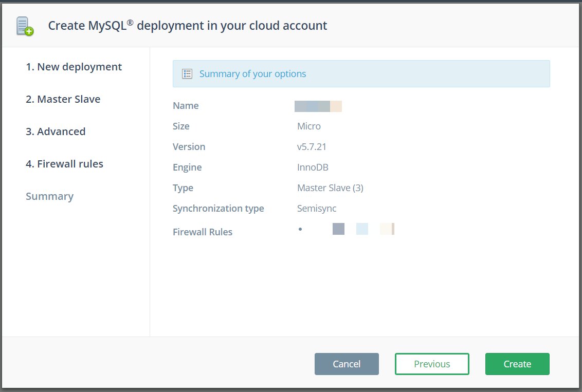Click the Size label
This screenshot has height=392, width=582.
click(x=181, y=126)
